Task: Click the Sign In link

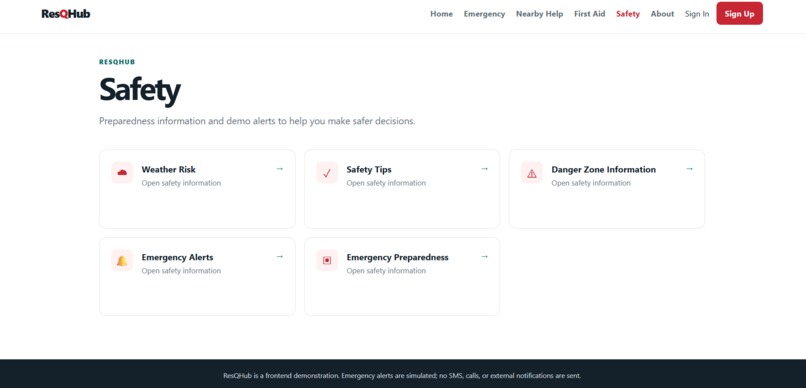Action: coord(697,14)
